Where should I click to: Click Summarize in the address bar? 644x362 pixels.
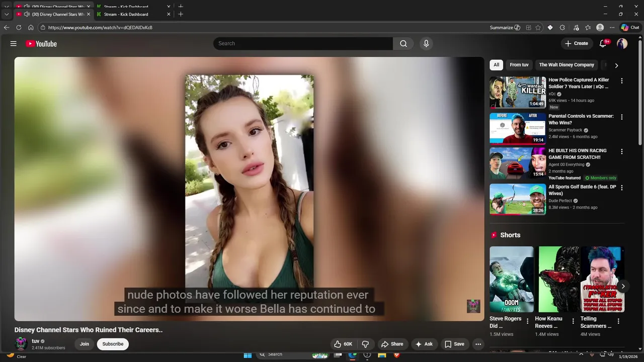pos(505,28)
